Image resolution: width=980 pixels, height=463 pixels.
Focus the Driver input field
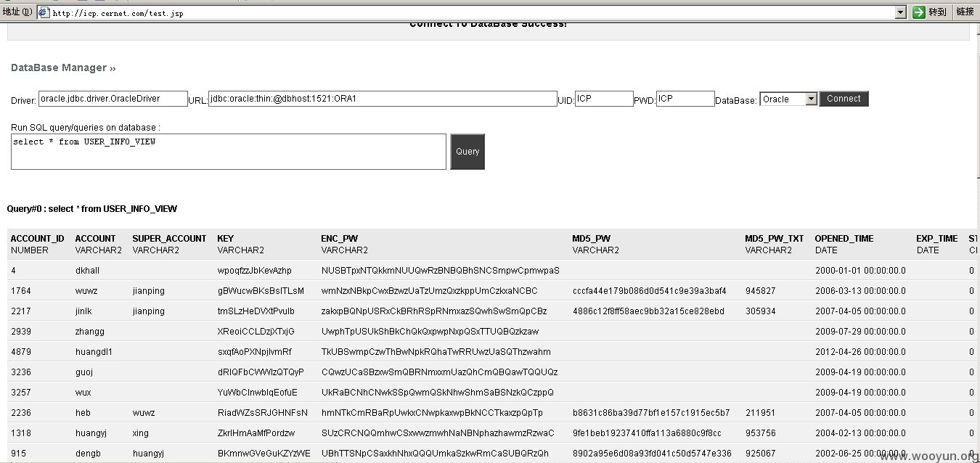[x=113, y=99]
